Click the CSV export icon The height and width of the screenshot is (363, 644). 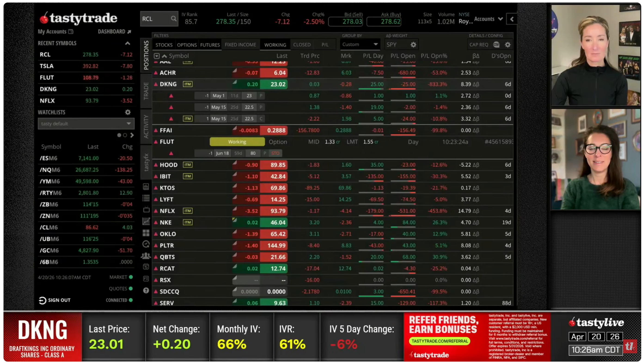496,45
